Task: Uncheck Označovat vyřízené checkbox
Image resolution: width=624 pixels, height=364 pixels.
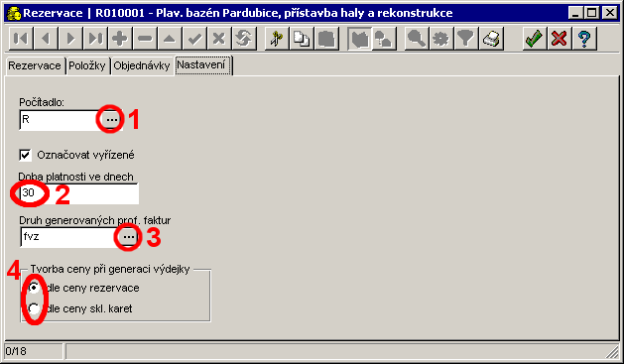Action: [x=25, y=155]
